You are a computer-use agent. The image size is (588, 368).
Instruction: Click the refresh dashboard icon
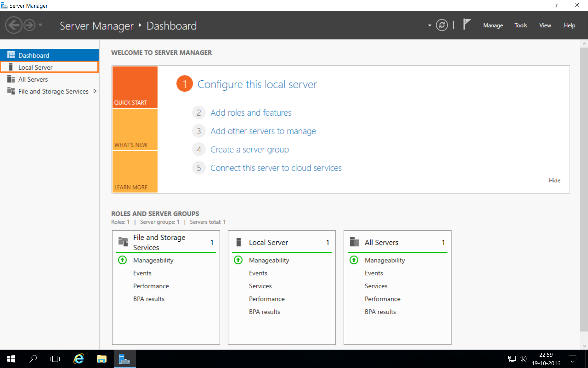pos(442,25)
